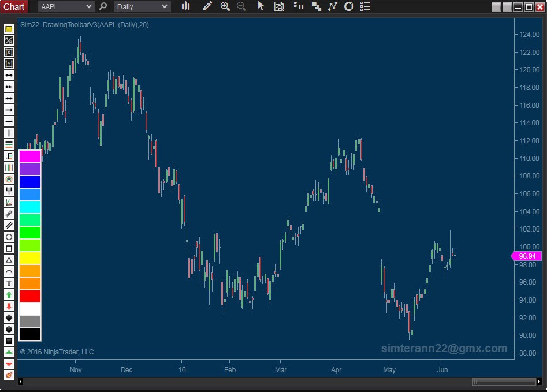The width and height of the screenshot is (547, 392).
Task: Select the Fibonacci time extensions tool
Action: tap(9, 167)
